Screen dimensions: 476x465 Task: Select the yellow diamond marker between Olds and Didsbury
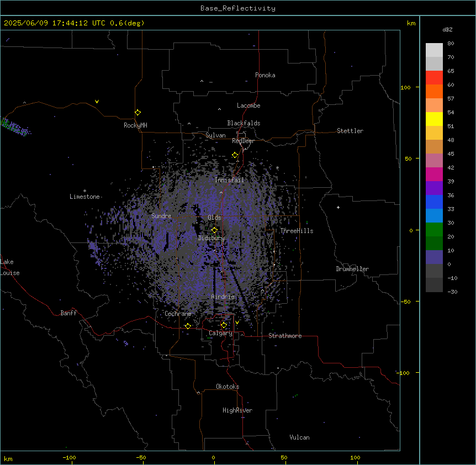coord(214,230)
